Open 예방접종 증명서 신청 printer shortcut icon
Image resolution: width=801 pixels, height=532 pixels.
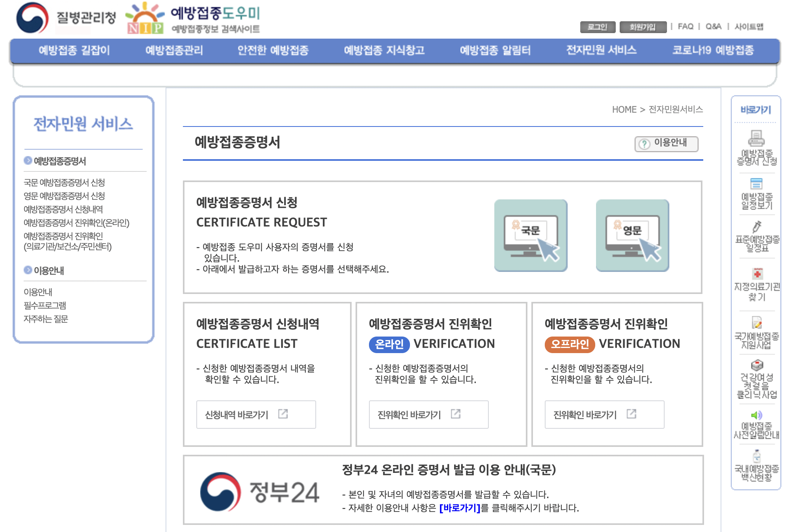pos(756,139)
